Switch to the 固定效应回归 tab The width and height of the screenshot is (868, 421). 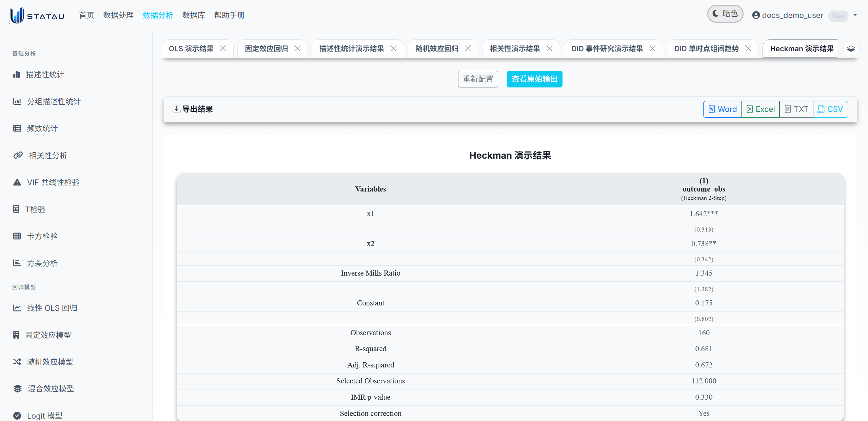267,48
